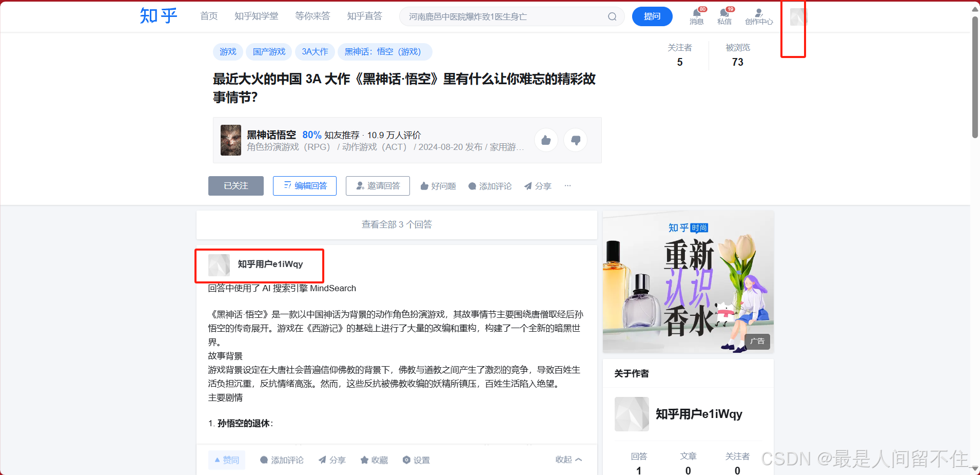980x475 pixels.
Task: Open the 消息 notifications bell icon
Action: (697, 16)
